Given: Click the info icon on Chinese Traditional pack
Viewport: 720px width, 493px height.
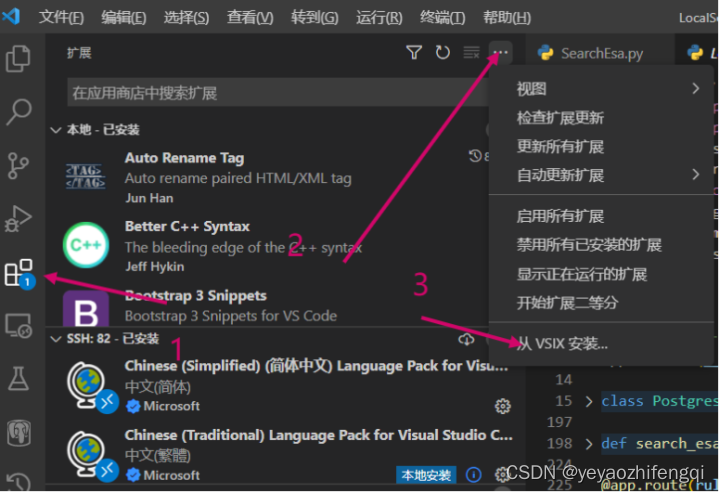Looking at the screenshot, I should [473, 475].
